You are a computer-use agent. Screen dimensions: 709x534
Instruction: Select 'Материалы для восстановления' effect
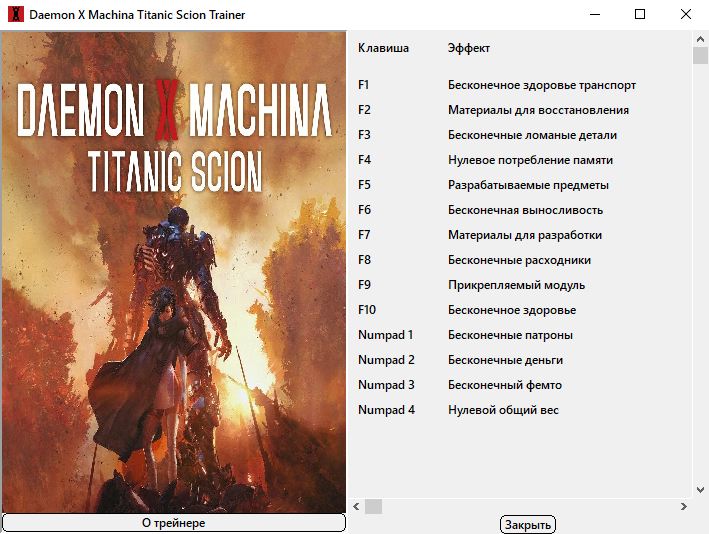pyautogui.click(x=538, y=110)
